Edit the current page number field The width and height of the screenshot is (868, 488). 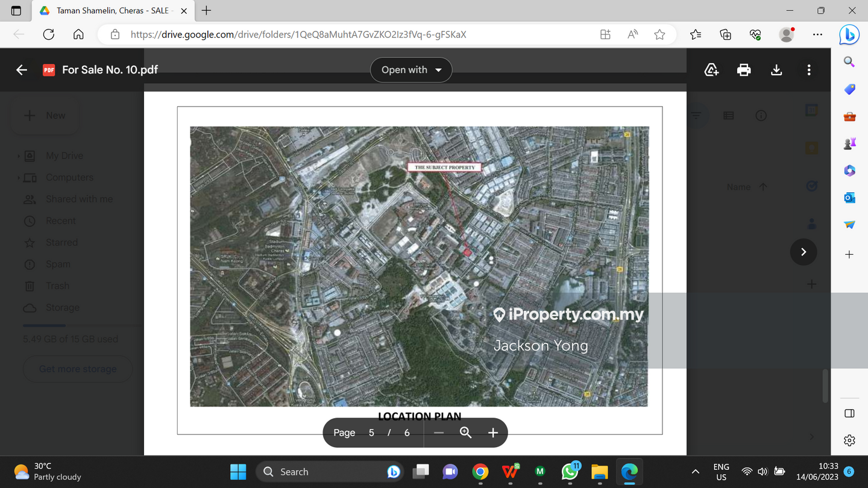pyautogui.click(x=371, y=433)
